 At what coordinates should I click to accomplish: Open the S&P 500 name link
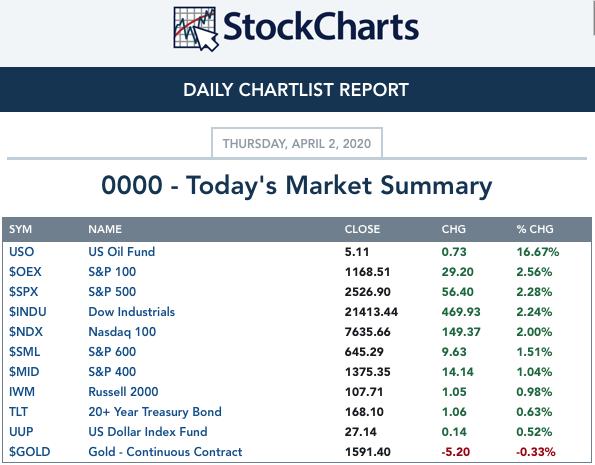[x=112, y=292]
